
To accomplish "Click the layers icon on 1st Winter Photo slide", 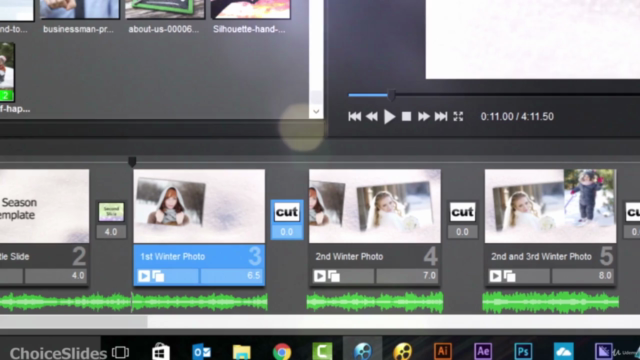I will [x=158, y=276].
